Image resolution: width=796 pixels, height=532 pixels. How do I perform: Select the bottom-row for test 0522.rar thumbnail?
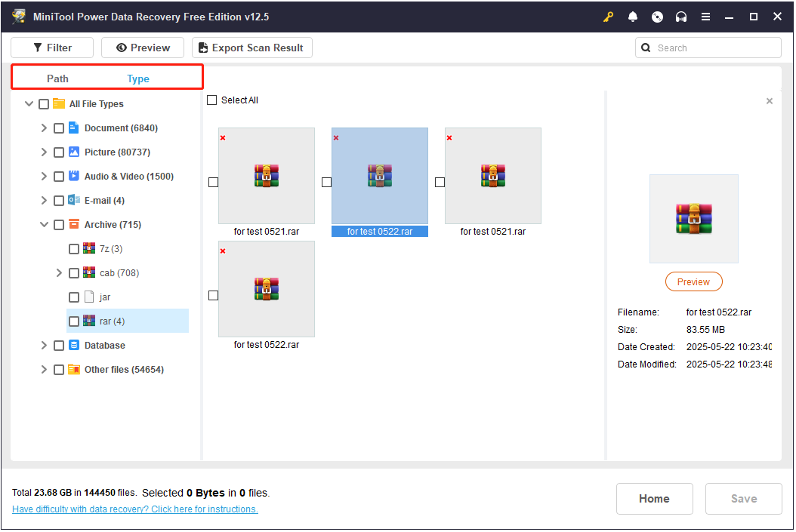click(267, 289)
